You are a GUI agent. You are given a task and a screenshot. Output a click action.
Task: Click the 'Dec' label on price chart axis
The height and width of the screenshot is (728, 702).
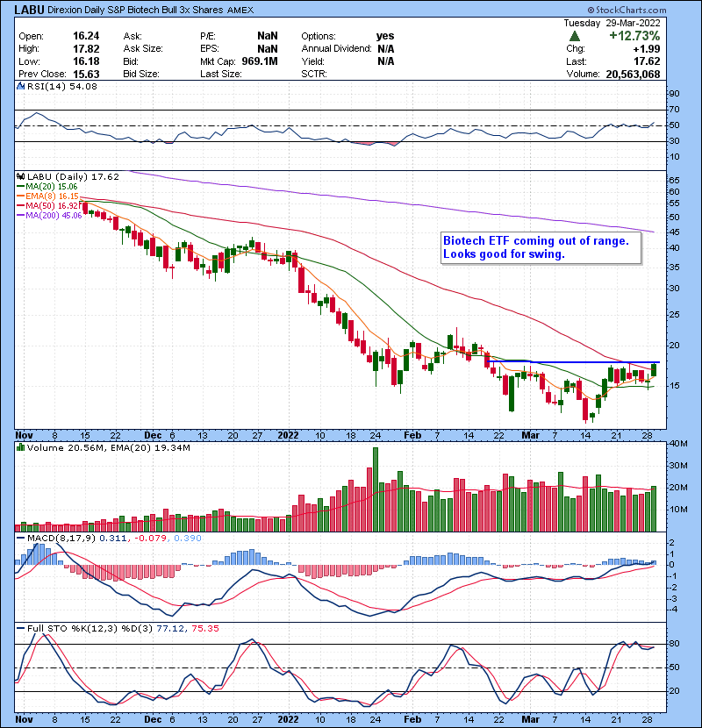tap(153, 436)
